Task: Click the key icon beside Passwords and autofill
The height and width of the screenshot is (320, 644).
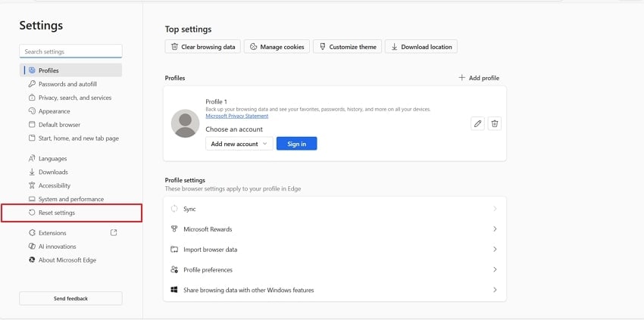Action: (x=32, y=84)
